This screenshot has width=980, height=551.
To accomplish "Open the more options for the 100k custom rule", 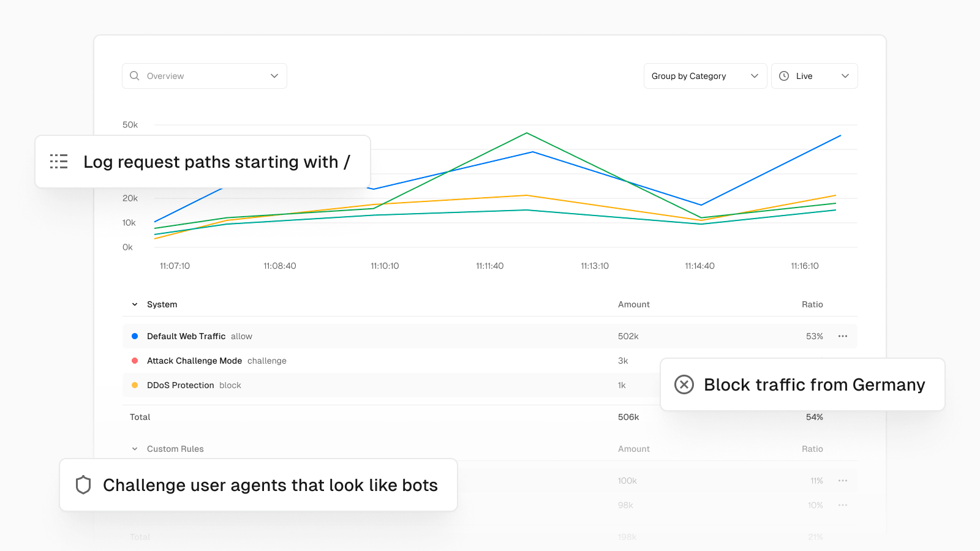I will (x=843, y=481).
